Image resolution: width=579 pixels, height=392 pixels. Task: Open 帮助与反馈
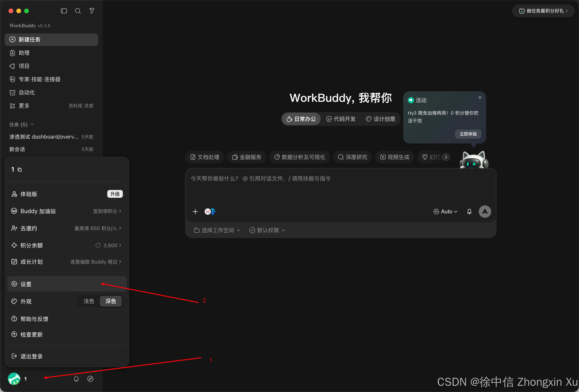pos(67,319)
